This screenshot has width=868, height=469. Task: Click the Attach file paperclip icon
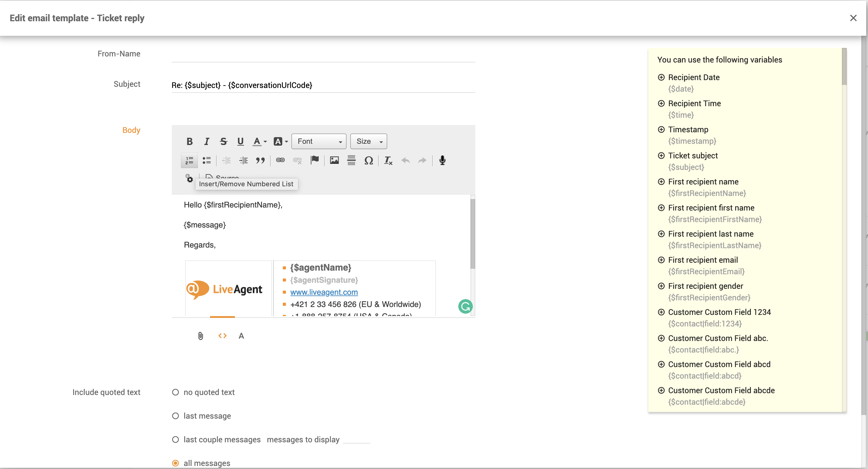coord(200,336)
